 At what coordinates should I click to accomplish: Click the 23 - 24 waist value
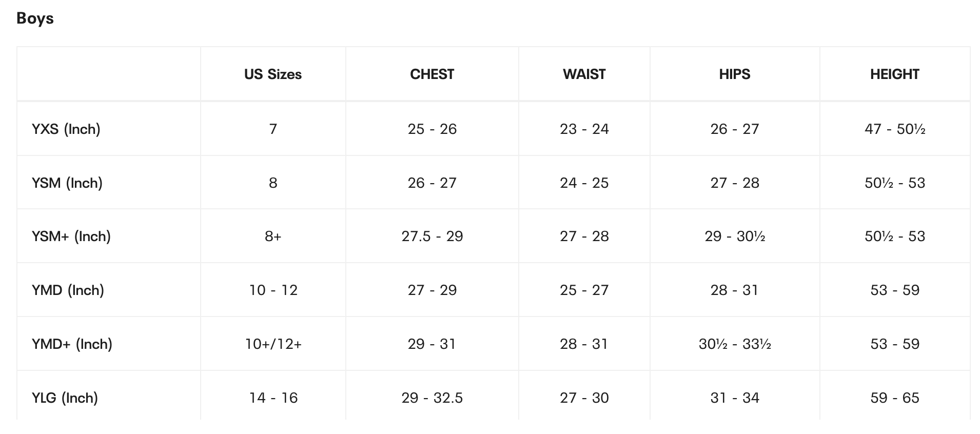584,129
